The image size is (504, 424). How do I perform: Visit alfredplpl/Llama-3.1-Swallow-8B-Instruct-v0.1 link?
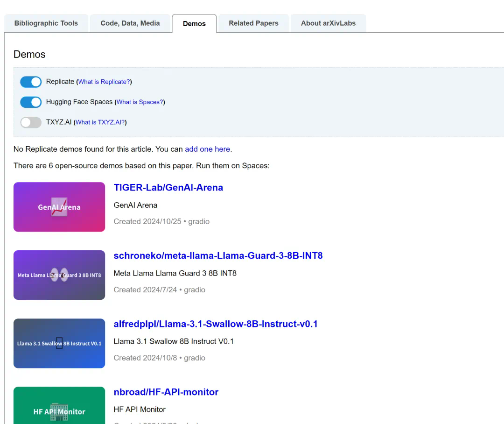tap(215, 324)
